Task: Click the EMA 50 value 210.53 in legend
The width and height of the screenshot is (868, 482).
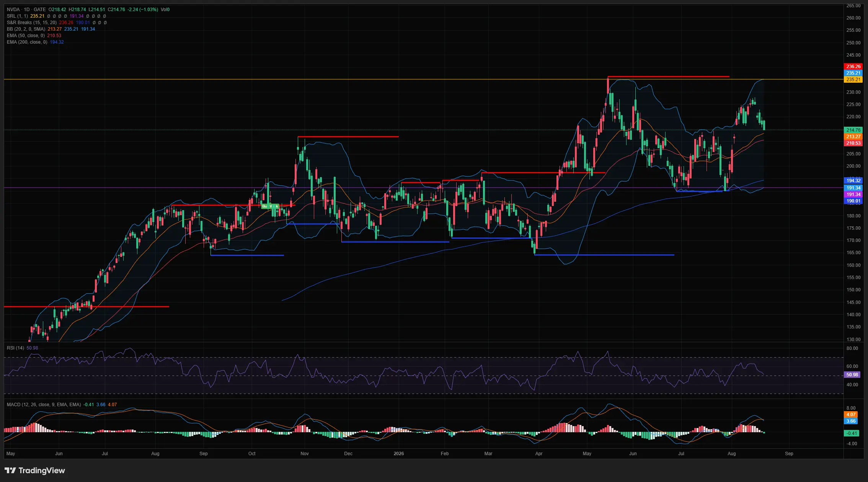Action: pos(54,36)
